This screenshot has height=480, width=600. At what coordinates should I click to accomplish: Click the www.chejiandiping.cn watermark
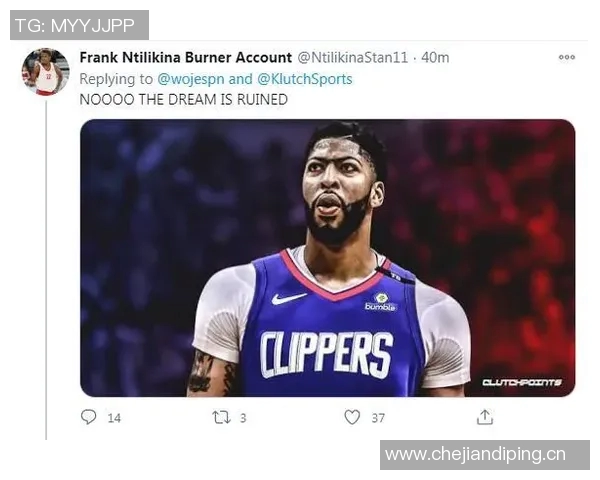(x=475, y=455)
